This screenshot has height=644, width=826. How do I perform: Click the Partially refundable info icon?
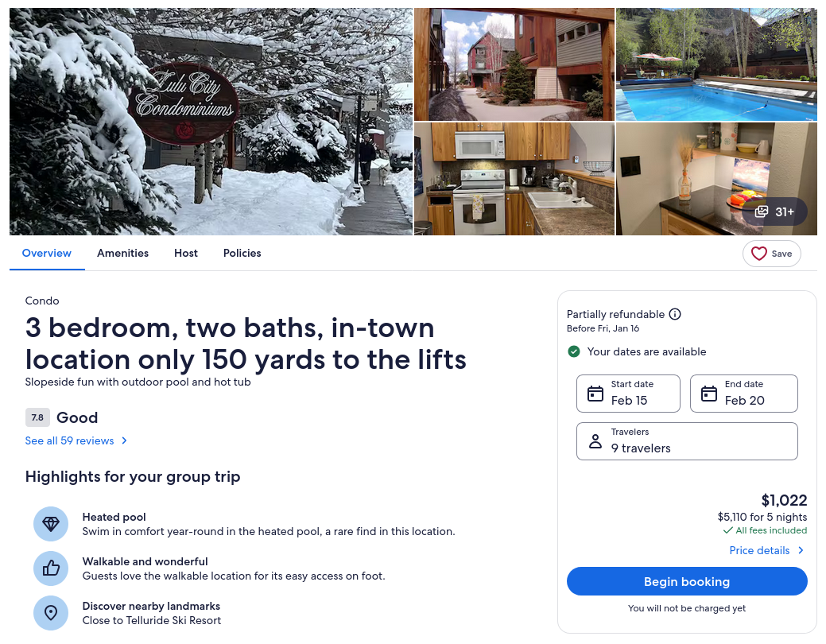[x=675, y=314]
